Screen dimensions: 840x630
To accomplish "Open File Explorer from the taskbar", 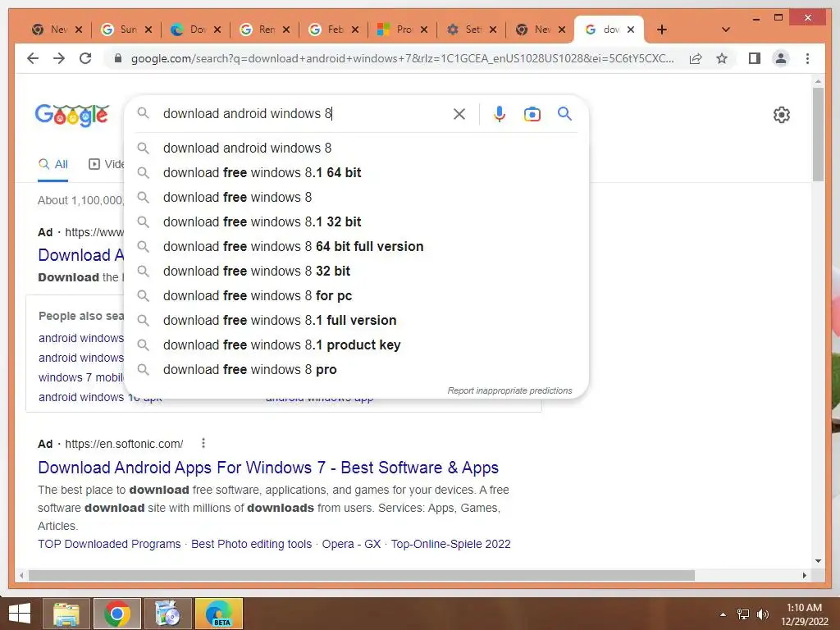I will click(x=66, y=614).
